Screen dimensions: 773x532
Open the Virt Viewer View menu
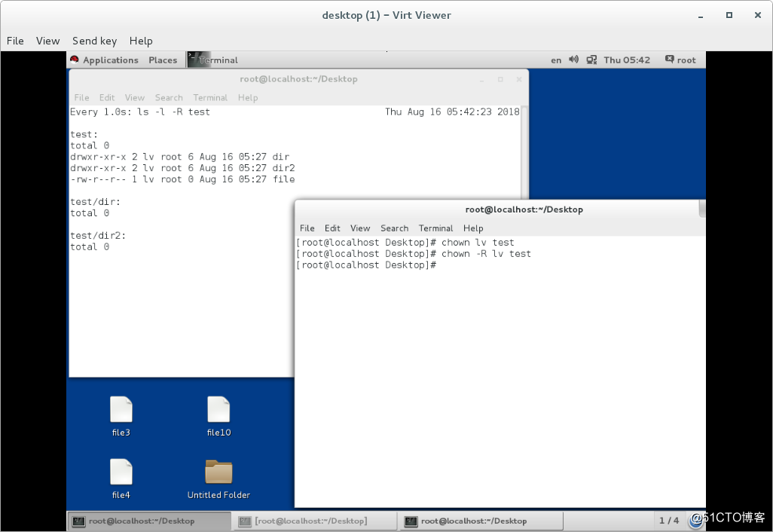pyautogui.click(x=47, y=41)
